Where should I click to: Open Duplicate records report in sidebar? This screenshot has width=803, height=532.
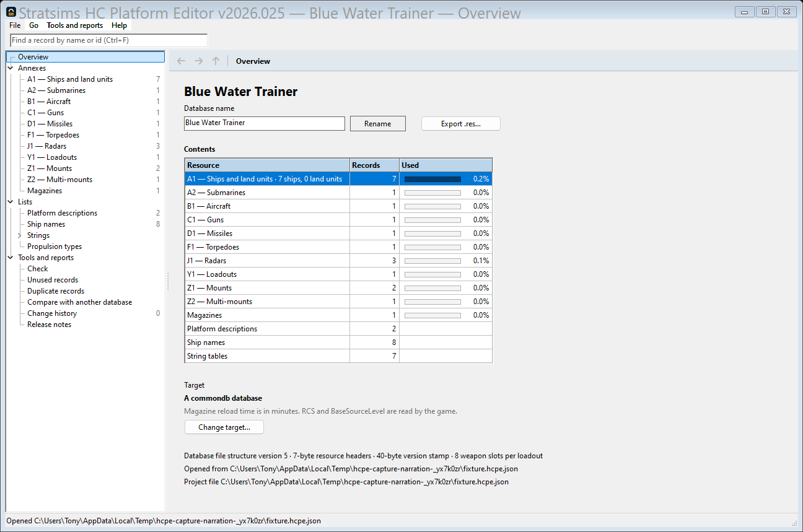click(x=56, y=291)
